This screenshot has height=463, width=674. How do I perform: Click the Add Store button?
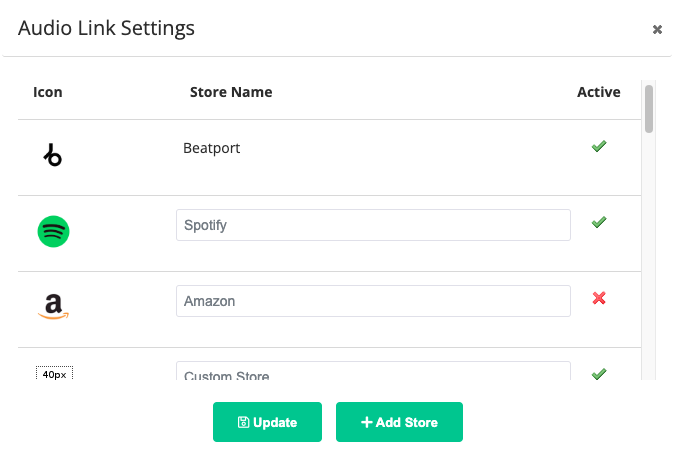399,422
